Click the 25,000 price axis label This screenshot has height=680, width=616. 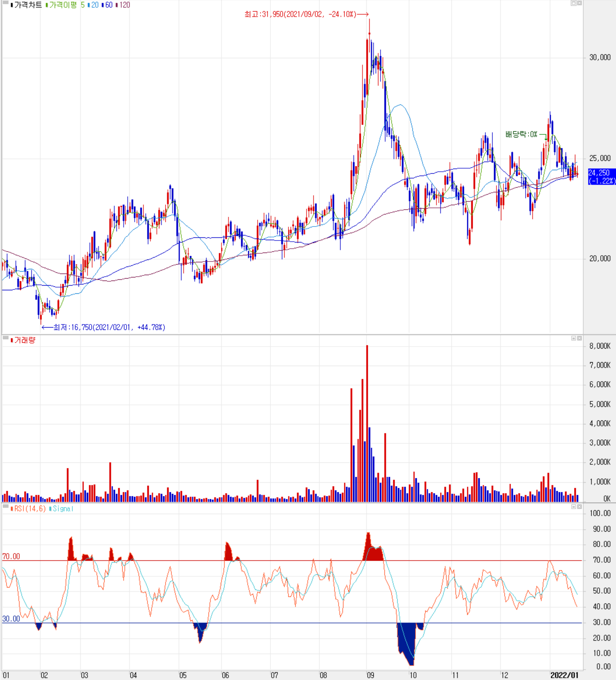(x=600, y=158)
